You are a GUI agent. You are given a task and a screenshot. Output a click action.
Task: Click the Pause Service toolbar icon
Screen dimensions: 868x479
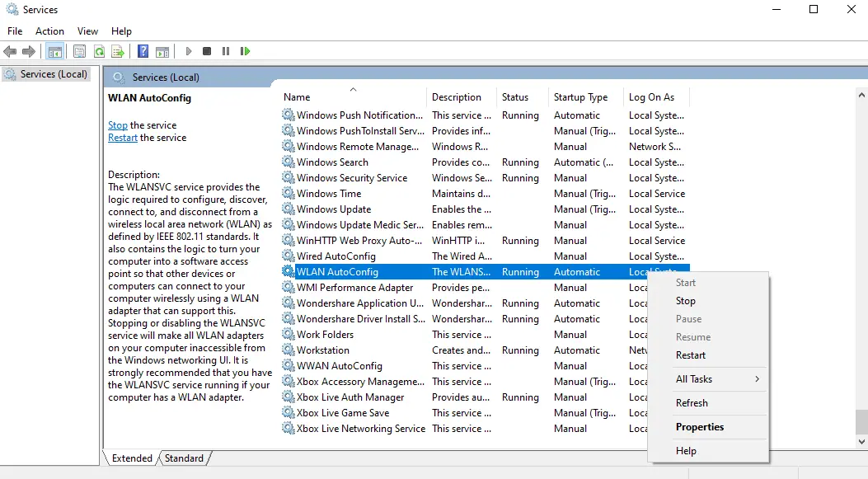[x=226, y=51]
